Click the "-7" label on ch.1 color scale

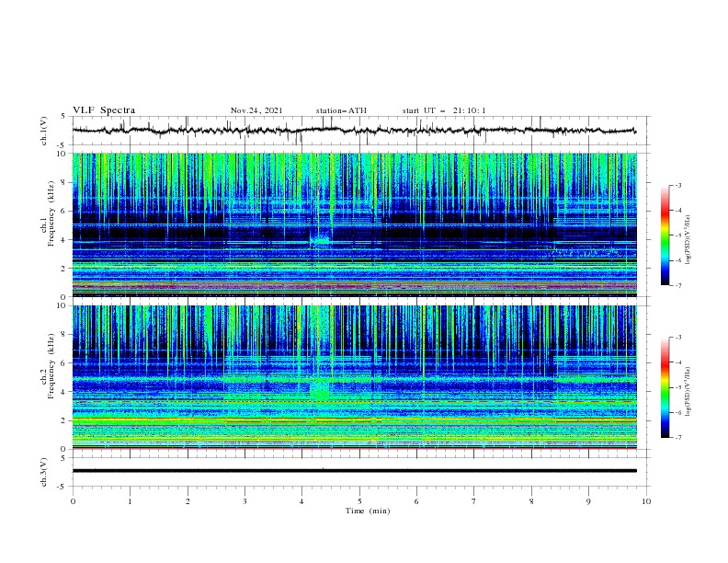678,285
